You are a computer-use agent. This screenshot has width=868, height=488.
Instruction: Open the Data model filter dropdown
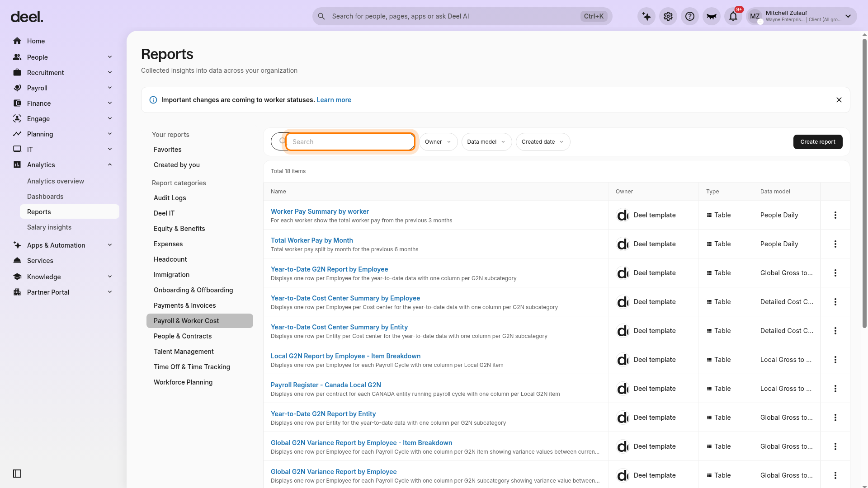(486, 142)
